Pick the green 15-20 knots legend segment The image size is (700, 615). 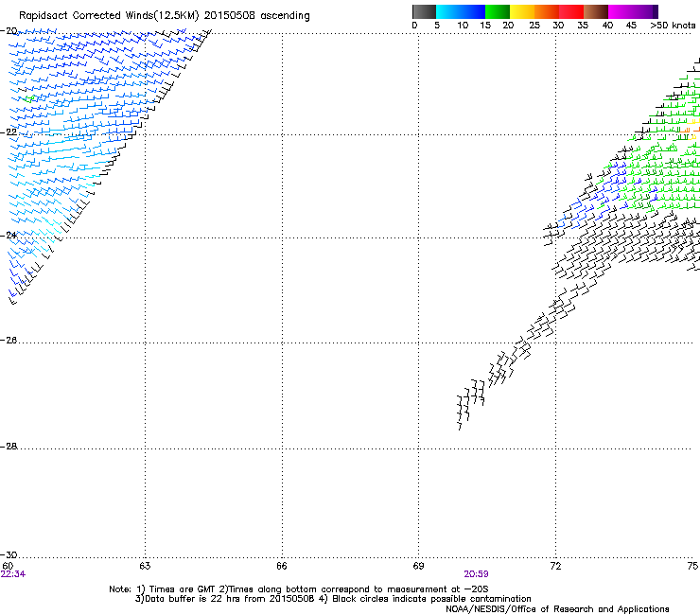coord(498,11)
